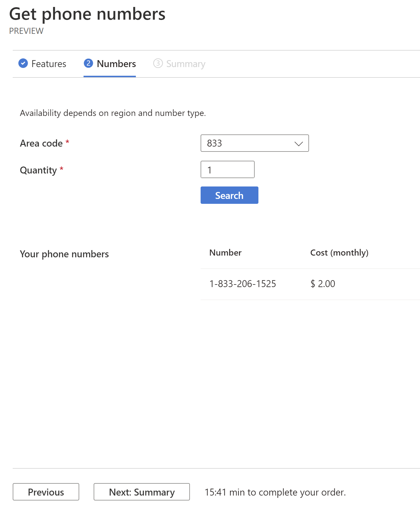420x510 pixels.
Task: Click the Features completed checkmark icon
Action: click(23, 63)
